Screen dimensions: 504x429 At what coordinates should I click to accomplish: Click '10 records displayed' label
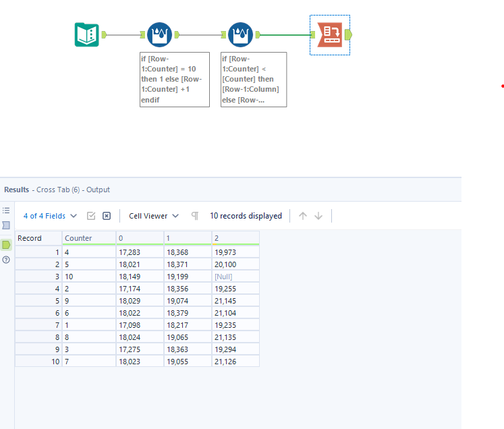pyautogui.click(x=246, y=216)
